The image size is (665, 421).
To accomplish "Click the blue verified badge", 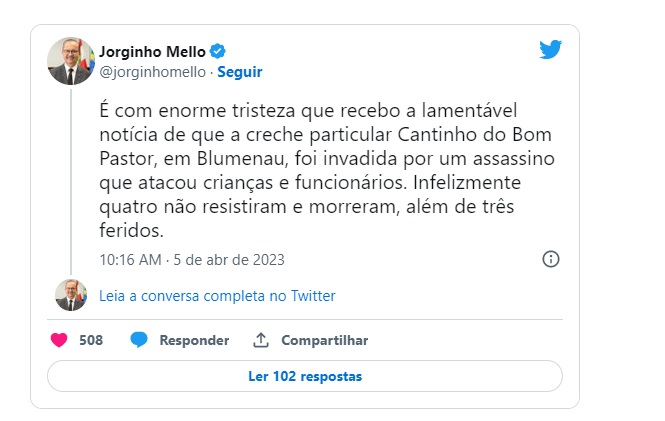I will pos(215,51).
